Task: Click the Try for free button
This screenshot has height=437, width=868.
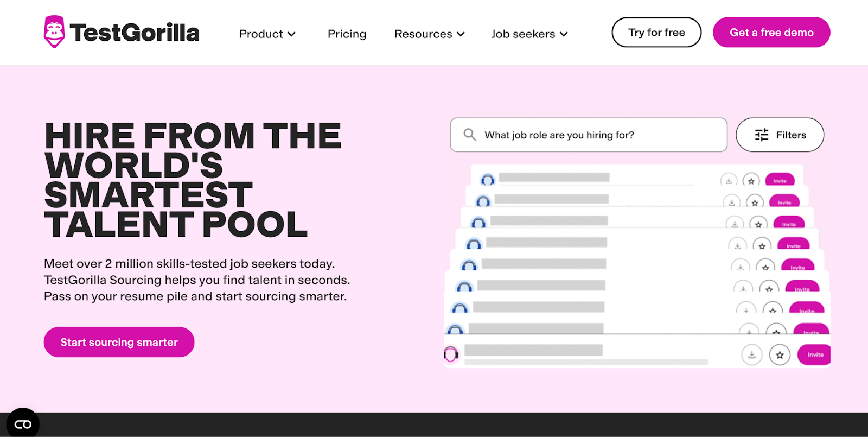Action: pyautogui.click(x=656, y=33)
